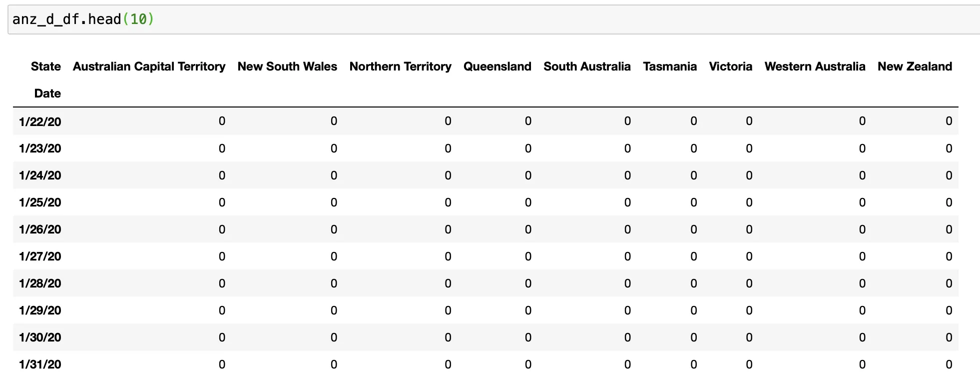Select the '1/31/20' row label
Image resolution: width=980 pixels, height=385 pixels.
pos(40,364)
